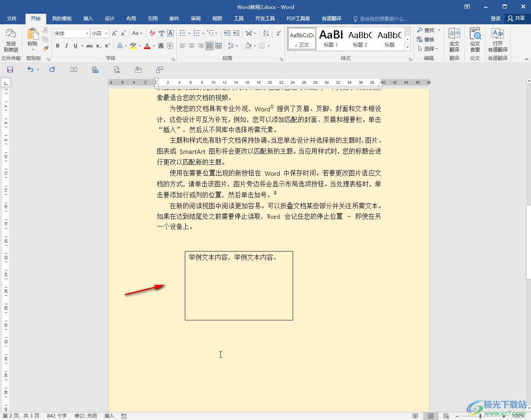Screen dimensions: 531x420
Task: Click the word count 842 个字 in status bar
Action: coord(57,416)
